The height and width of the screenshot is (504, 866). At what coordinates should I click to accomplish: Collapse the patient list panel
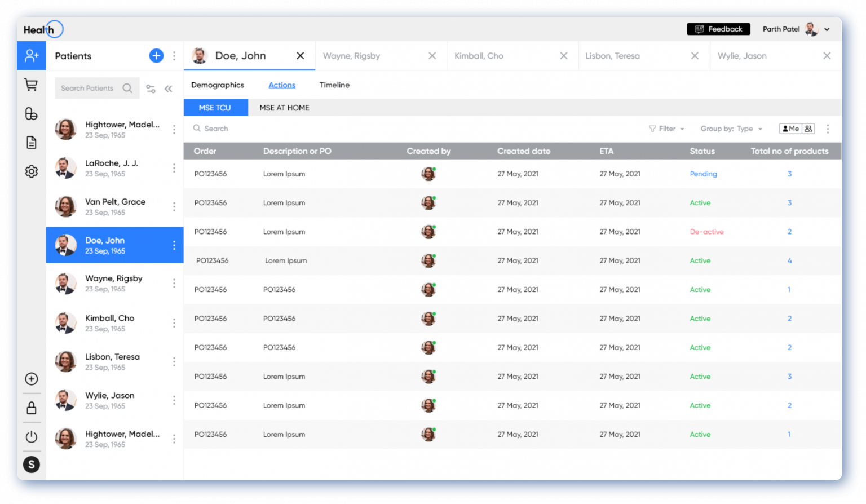click(x=168, y=89)
